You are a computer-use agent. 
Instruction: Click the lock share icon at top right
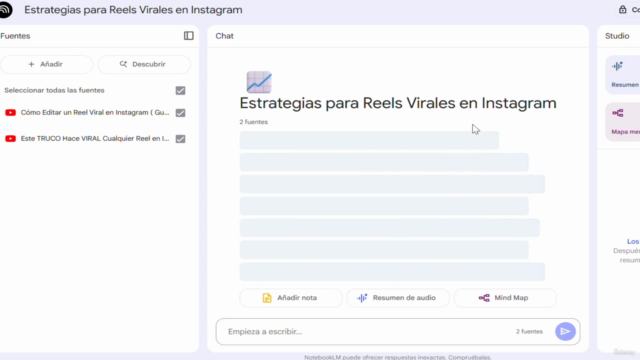point(622,9)
